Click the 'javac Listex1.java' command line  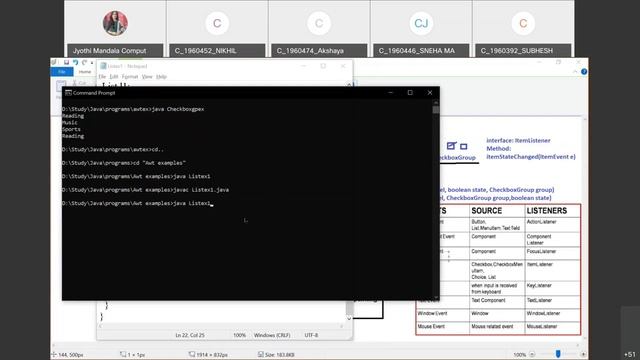pos(145,190)
